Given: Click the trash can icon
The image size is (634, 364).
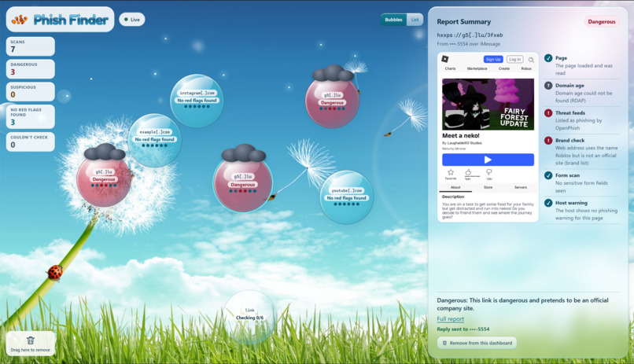Looking at the screenshot, I should [31, 340].
